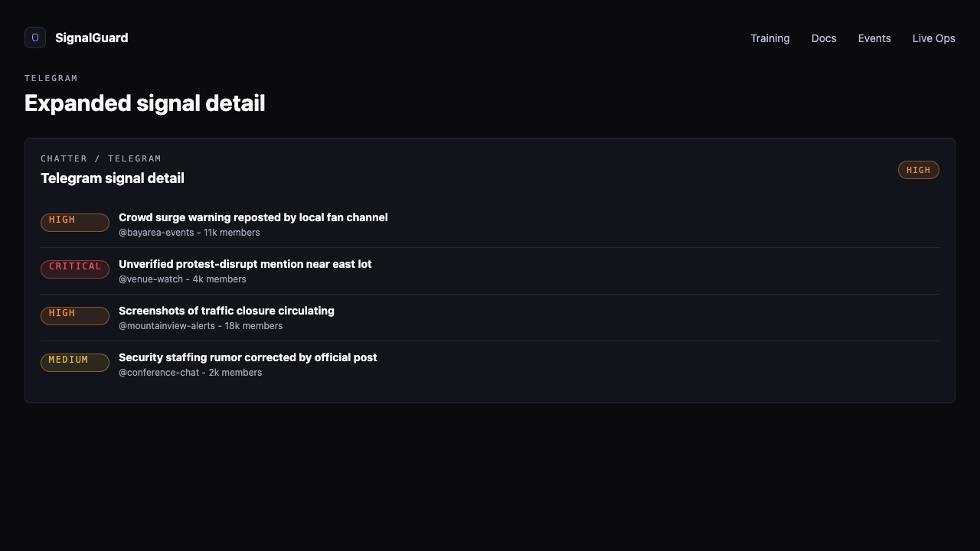Go to Docs in the top navigation
The height and width of the screenshot is (551, 980).
click(824, 38)
